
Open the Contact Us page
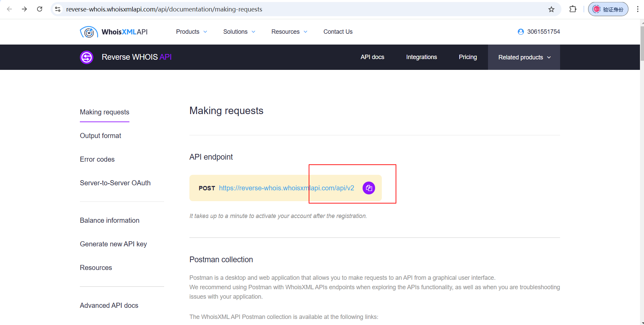[x=338, y=32]
